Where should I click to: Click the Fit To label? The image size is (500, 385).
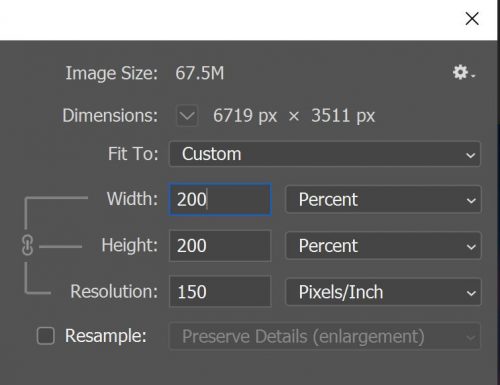(x=133, y=154)
